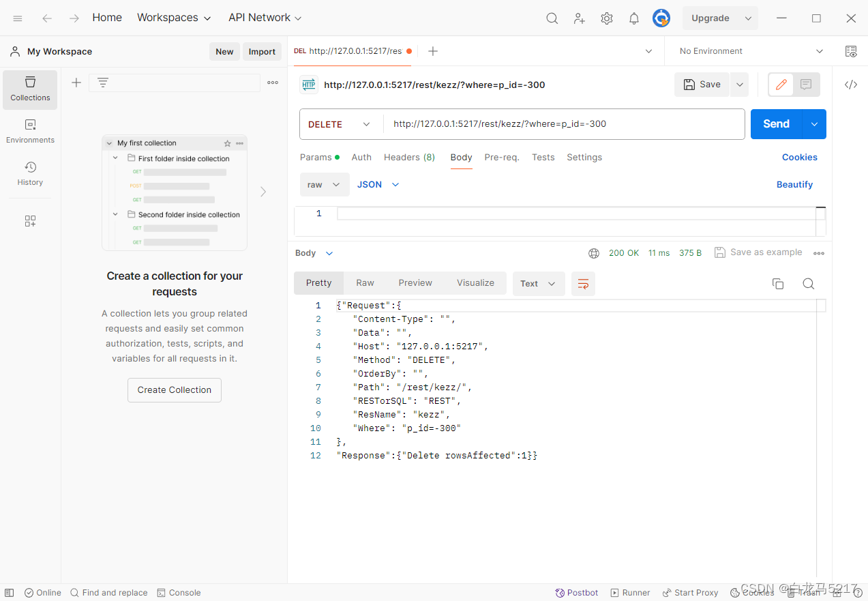Screen dimensions: 868x601
Task: Open a new request tab with plus
Action: [433, 51]
